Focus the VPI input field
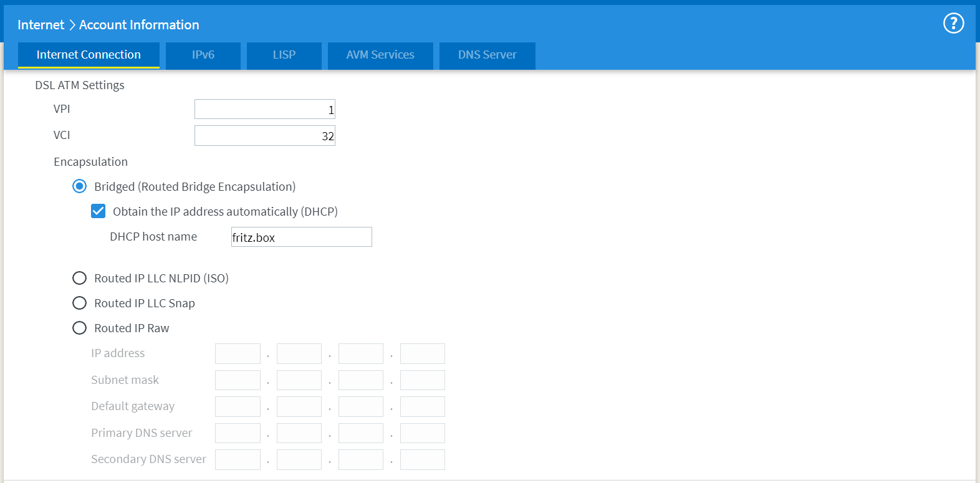Screen dimensions: 980x483 264,110
